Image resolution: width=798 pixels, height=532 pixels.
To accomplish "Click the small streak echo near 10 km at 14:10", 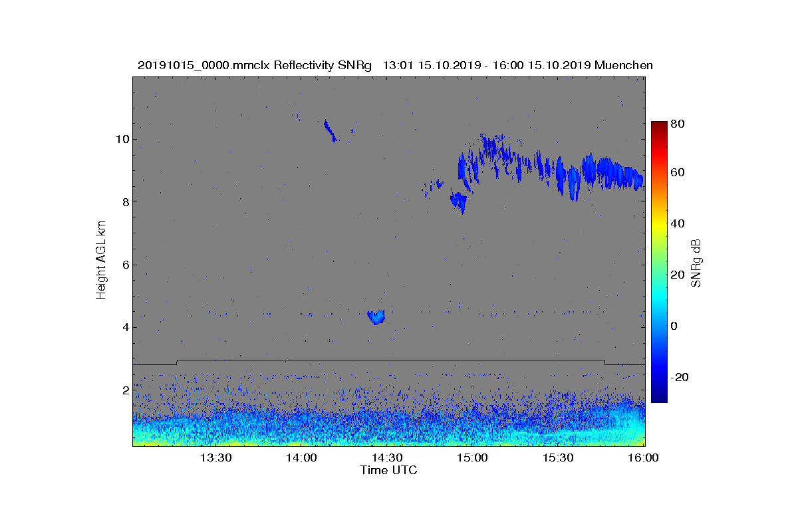I will [331, 131].
